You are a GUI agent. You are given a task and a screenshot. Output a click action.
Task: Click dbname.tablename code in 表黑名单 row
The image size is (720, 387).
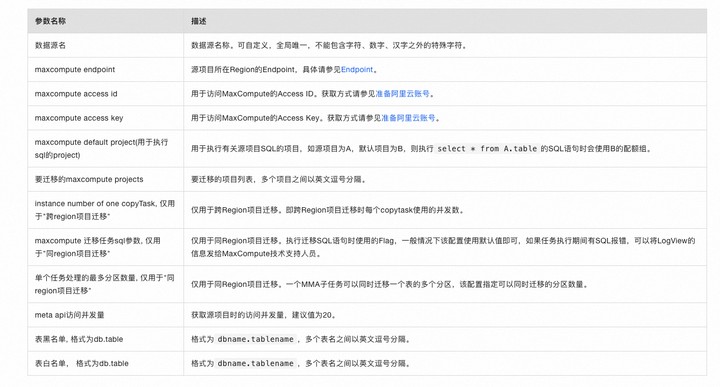tap(255, 339)
